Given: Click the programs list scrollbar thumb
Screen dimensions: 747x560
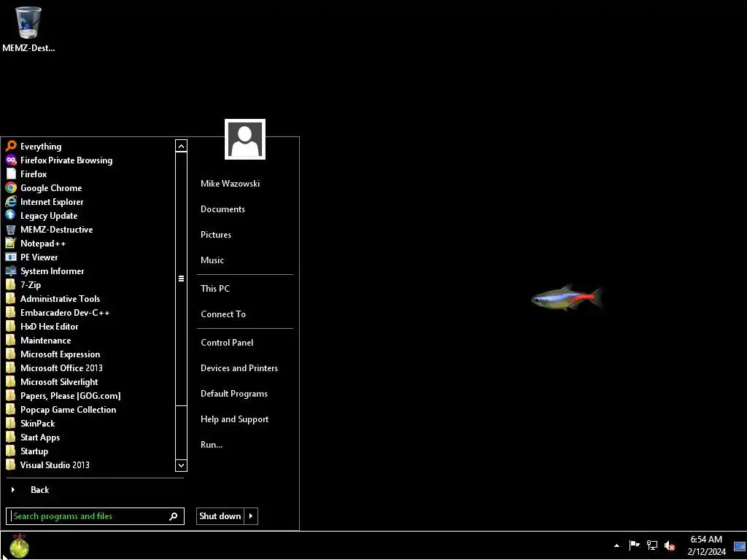Looking at the screenshot, I should 181,279.
